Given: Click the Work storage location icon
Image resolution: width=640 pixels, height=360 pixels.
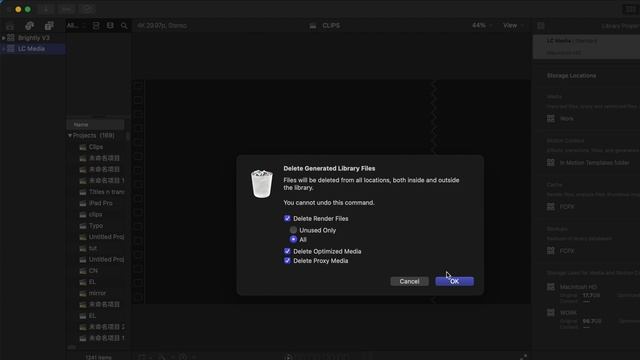Looking at the screenshot, I should click(x=551, y=118).
